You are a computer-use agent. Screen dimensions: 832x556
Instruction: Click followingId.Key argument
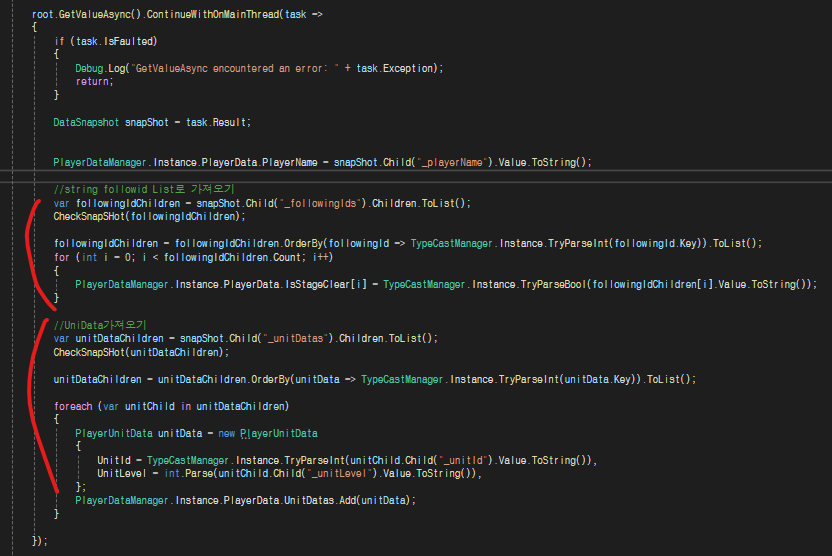coord(655,244)
